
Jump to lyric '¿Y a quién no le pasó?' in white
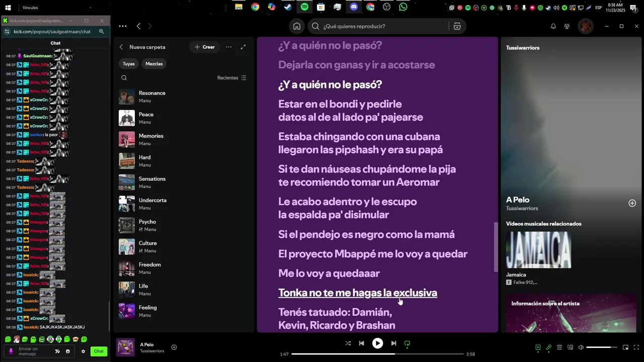coord(330,84)
